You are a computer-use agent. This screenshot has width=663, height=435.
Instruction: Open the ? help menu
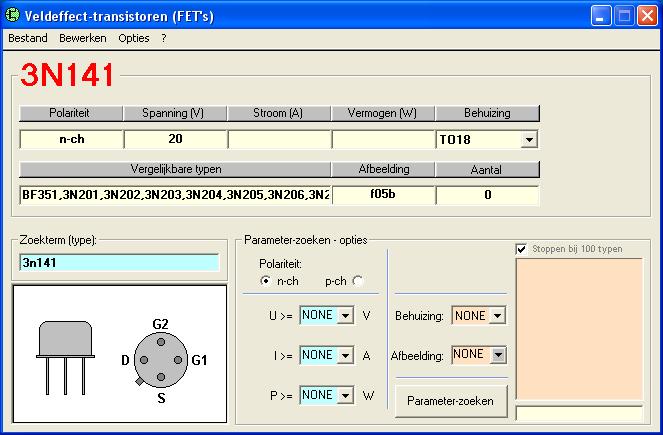[x=164, y=38]
